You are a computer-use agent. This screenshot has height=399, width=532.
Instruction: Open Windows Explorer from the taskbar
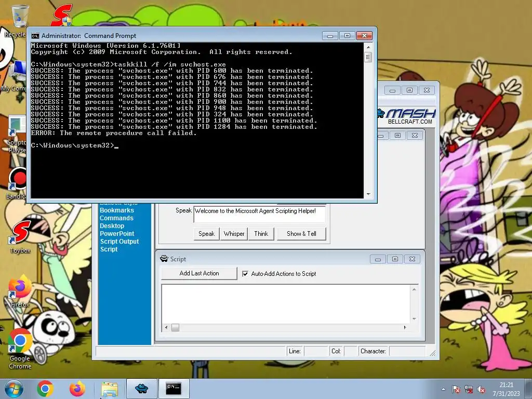(x=110, y=389)
